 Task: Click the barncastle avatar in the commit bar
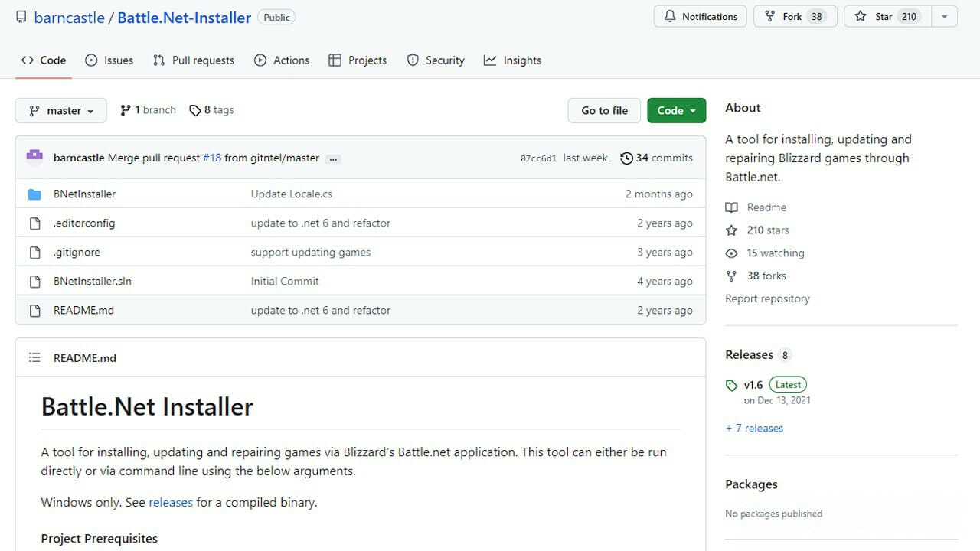(34, 158)
